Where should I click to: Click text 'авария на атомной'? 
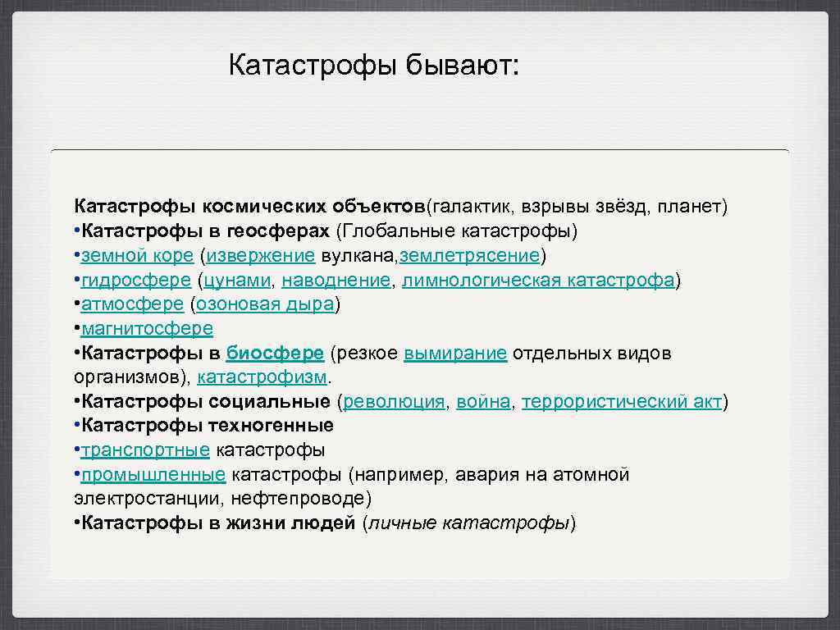(542, 475)
